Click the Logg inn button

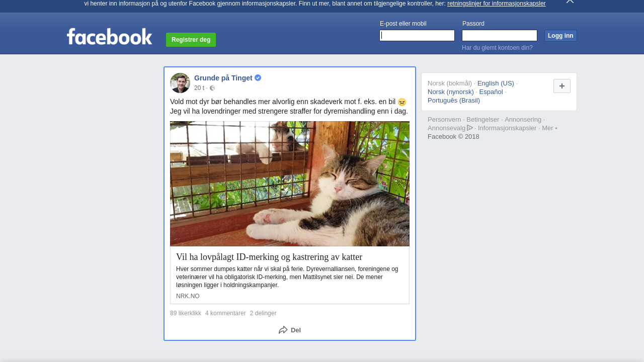[x=560, y=36]
